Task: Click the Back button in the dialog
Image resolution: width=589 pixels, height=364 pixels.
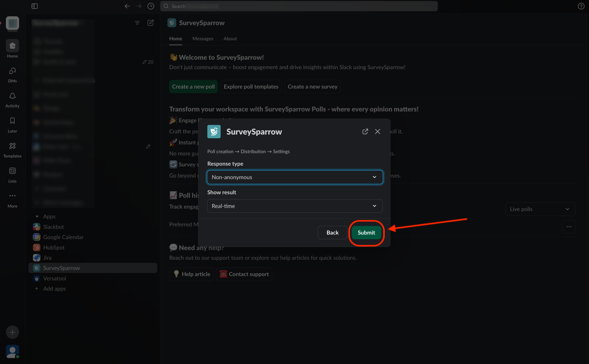Action: pyautogui.click(x=332, y=233)
